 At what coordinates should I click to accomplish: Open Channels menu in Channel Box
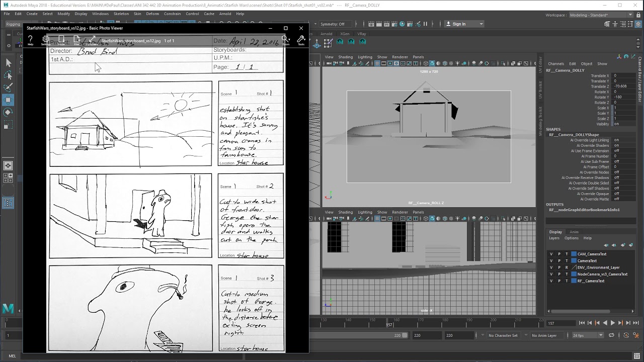(x=556, y=64)
